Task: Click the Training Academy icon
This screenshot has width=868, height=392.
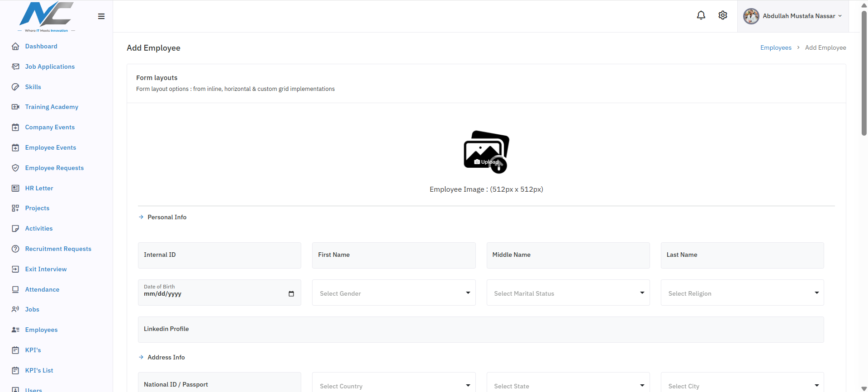Action: click(15, 107)
